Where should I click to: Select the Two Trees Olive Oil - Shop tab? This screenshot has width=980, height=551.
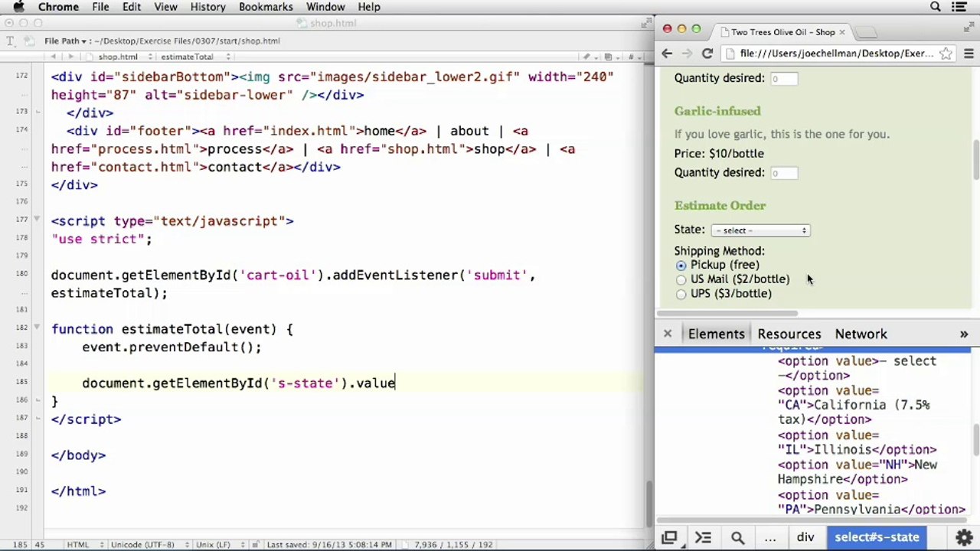pos(782,32)
